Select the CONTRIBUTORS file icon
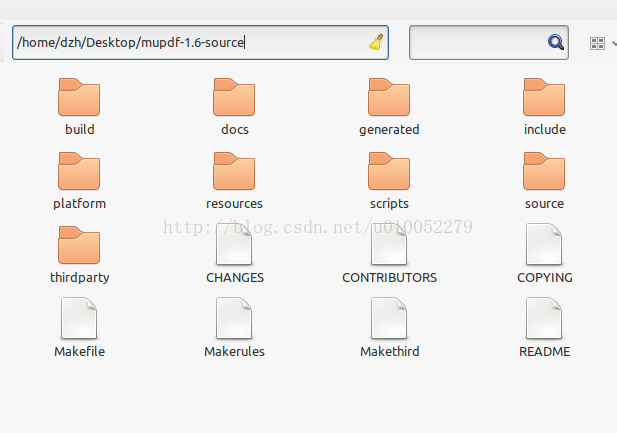The image size is (617, 433). pos(389,244)
